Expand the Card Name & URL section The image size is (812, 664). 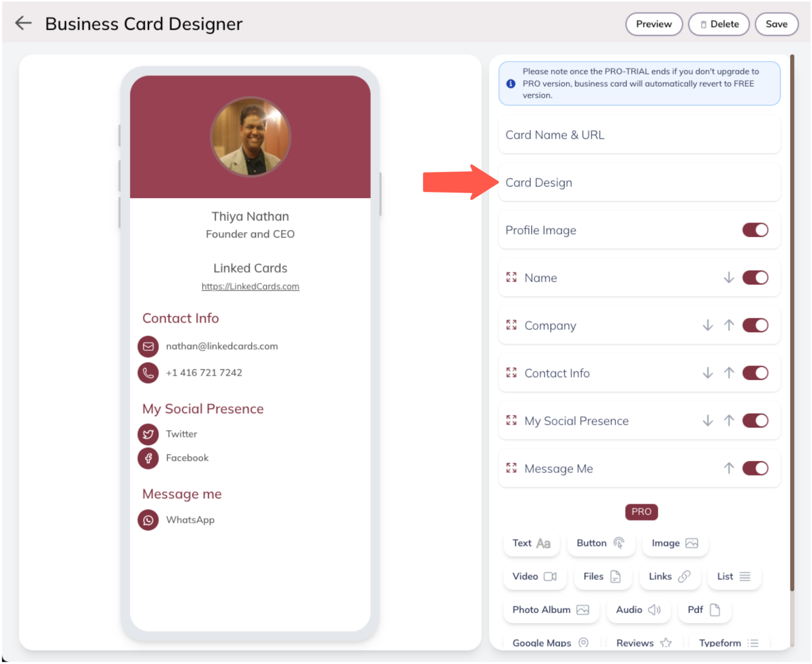pyautogui.click(x=639, y=135)
